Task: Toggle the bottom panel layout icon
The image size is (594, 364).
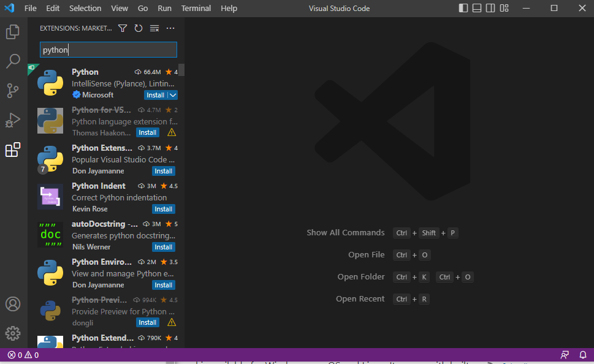Action: pyautogui.click(x=477, y=8)
